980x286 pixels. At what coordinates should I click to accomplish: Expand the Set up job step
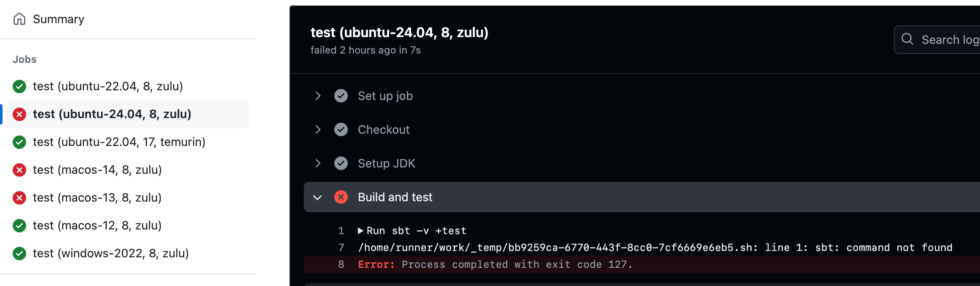[318, 96]
